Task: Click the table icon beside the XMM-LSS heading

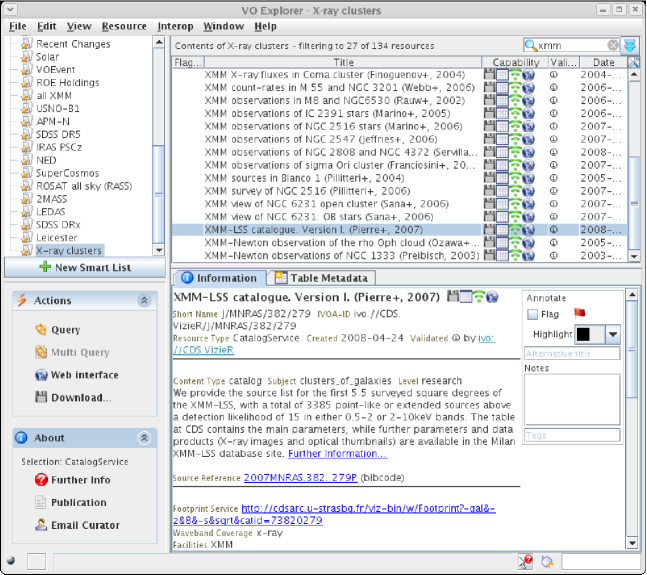Action: [x=466, y=297]
